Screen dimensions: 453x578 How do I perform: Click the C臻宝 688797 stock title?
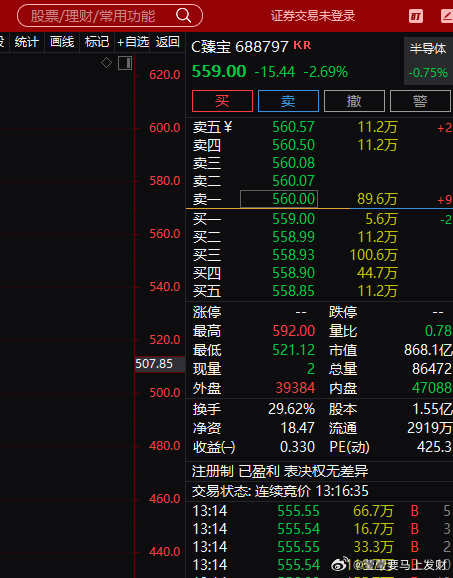click(x=240, y=47)
